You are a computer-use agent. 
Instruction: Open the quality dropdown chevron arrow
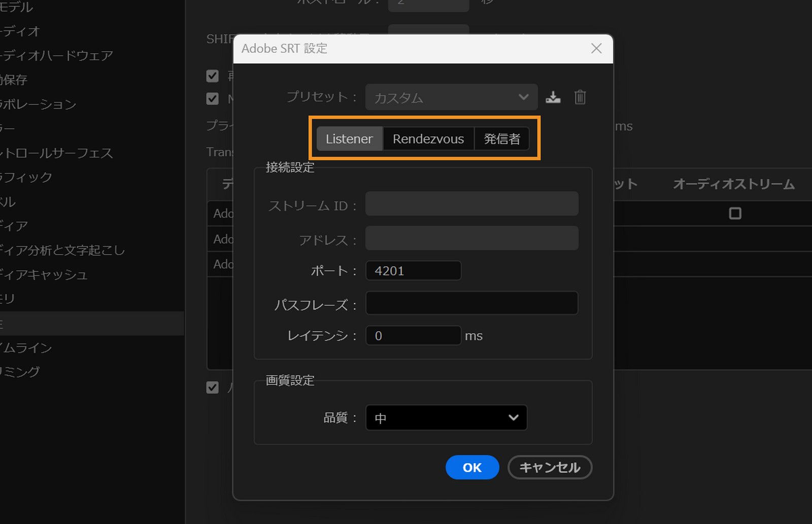tap(514, 417)
